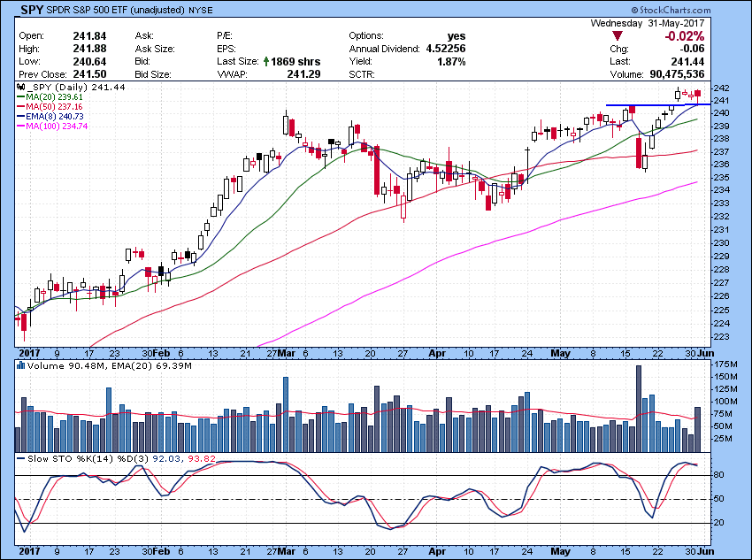Click the candlestick icon beside _SPY (Daily)
This screenshot has width=752, height=560.
tap(20, 88)
